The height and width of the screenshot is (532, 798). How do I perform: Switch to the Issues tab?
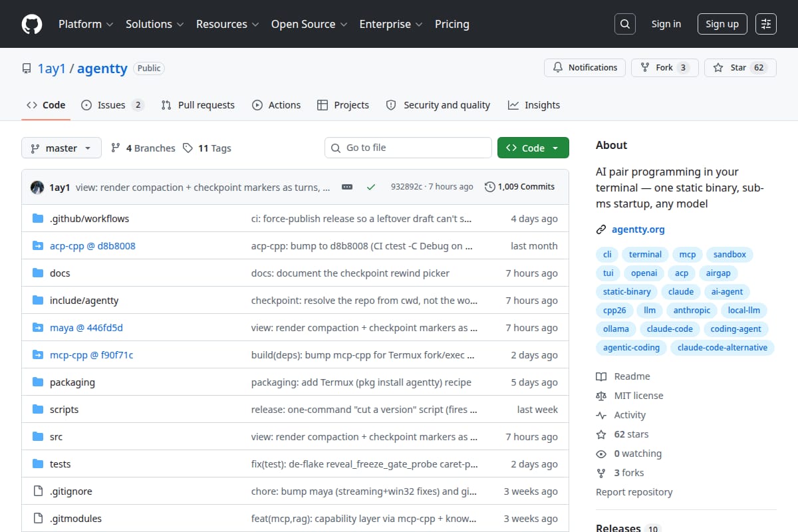point(112,105)
